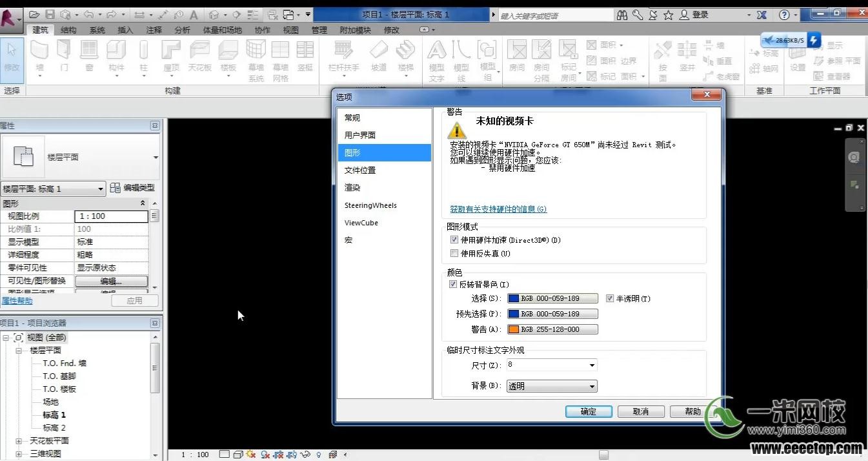Screen dimensions: 868x461
Task: Select the 幕墙系统 (Curtain System) tool
Action: point(256,61)
